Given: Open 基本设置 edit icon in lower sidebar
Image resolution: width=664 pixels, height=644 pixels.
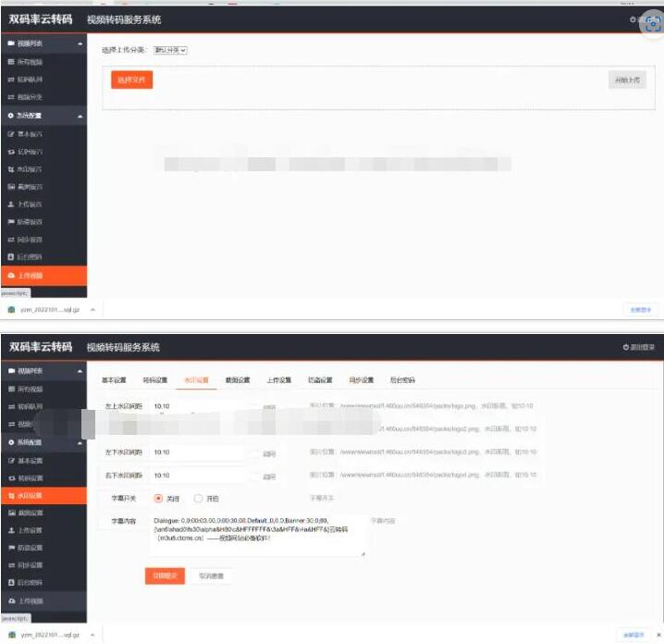Looking at the screenshot, I should coord(11,461).
